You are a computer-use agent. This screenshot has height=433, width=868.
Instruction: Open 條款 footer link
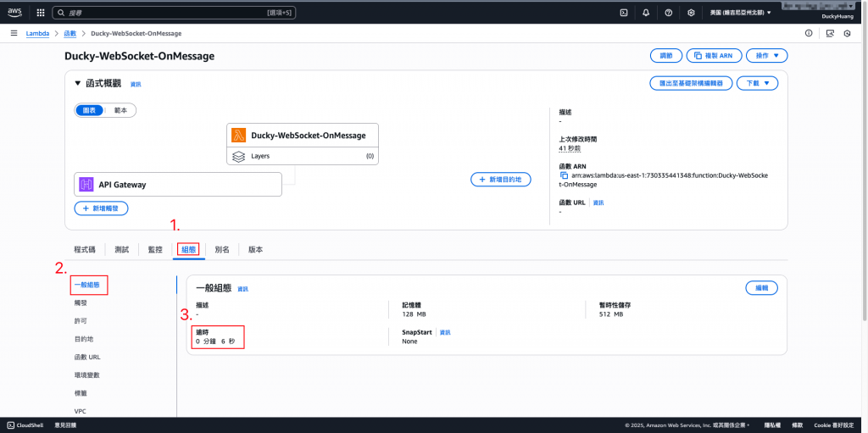point(797,425)
